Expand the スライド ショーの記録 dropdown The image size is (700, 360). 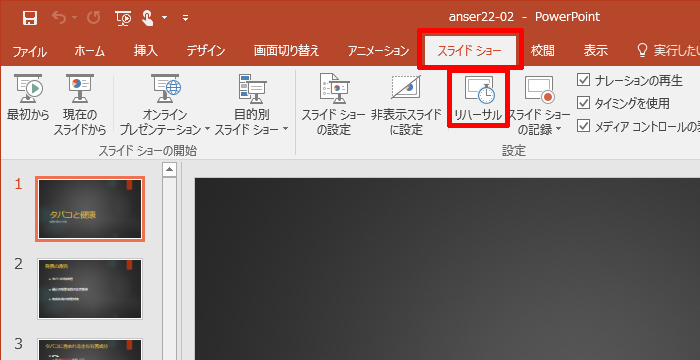coord(558,130)
